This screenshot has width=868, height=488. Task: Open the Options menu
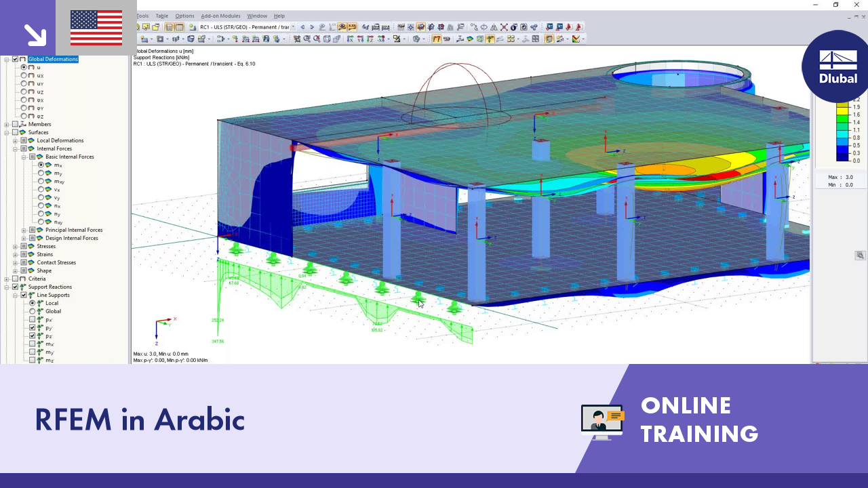tap(184, 16)
